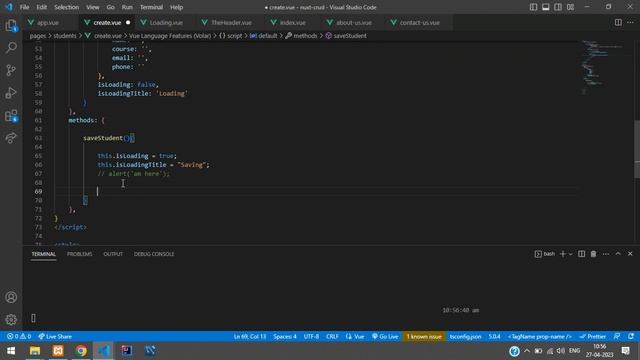Open 1 known issue status item
This screenshot has height=360, width=640.
pos(424,337)
